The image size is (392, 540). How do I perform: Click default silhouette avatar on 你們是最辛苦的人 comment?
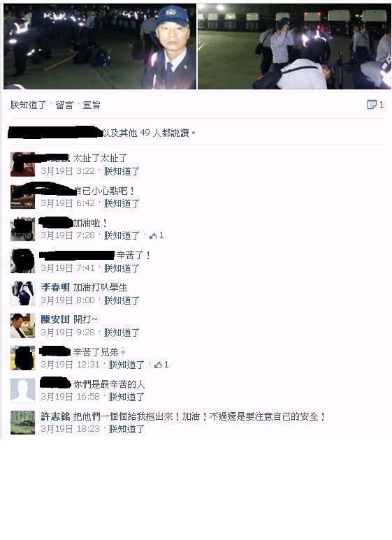23,391
